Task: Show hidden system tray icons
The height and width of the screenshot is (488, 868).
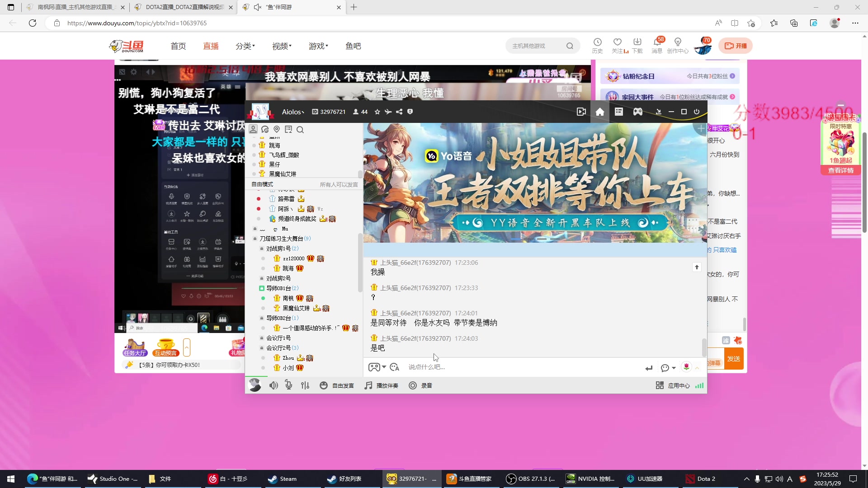Action: click(746, 479)
